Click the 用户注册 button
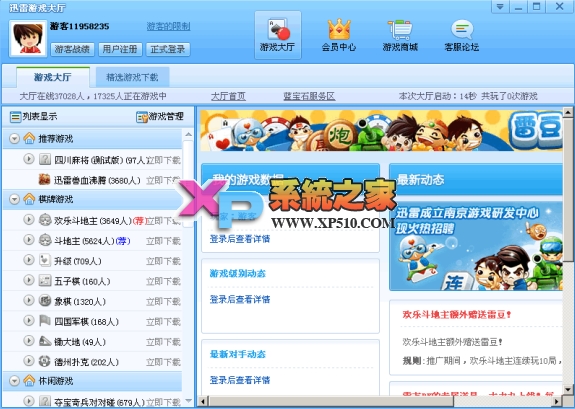This screenshot has width=575, height=409. point(120,49)
